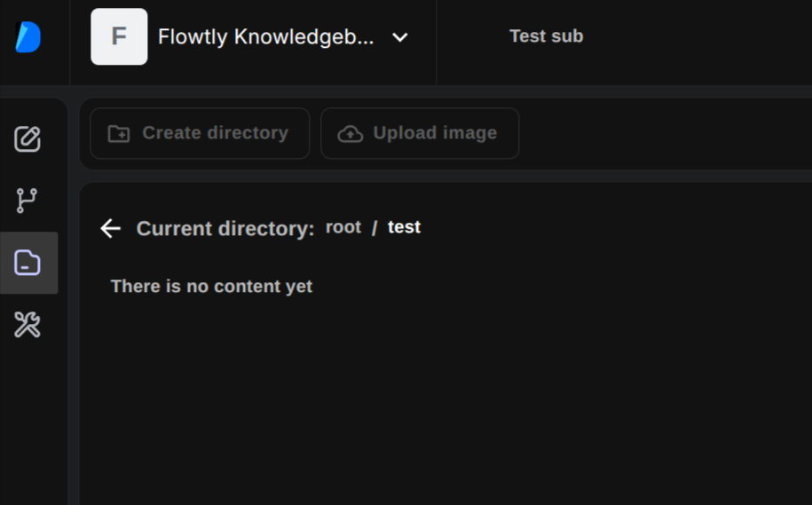Click the folder-plus icon in Create directory

click(119, 134)
